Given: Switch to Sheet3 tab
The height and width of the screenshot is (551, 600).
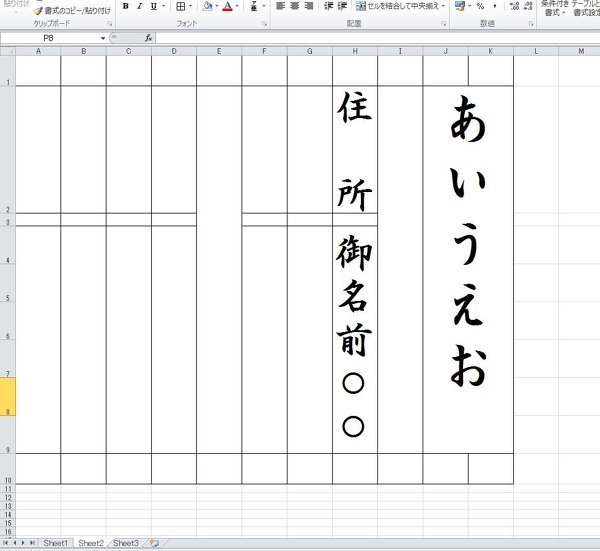Looking at the screenshot, I should [126, 543].
